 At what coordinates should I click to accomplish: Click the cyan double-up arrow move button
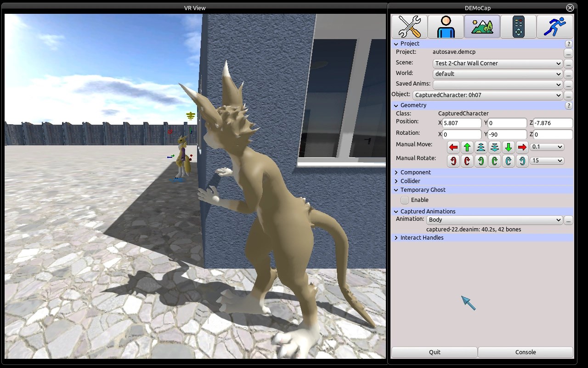pos(481,147)
